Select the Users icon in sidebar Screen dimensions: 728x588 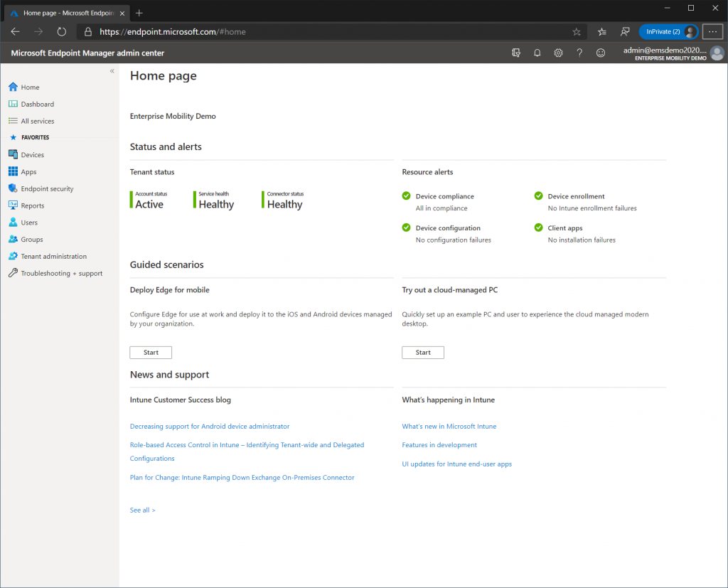tap(13, 222)
